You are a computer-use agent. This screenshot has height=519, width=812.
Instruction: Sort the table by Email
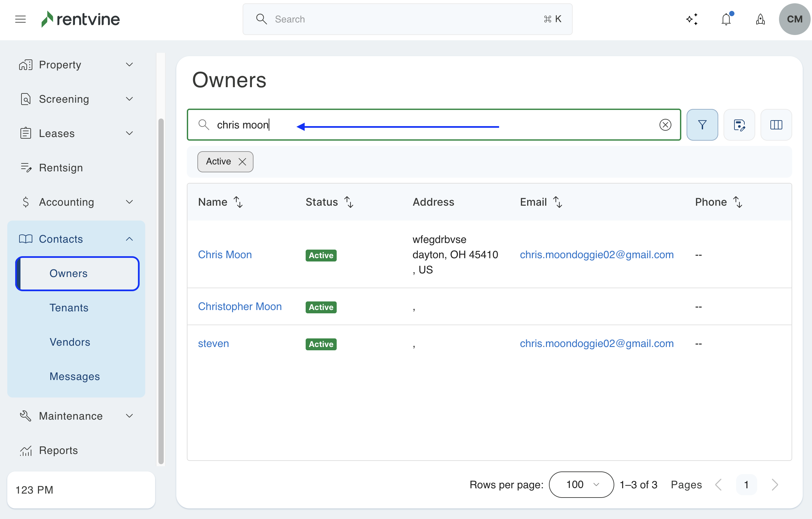(x=558, y=202)
